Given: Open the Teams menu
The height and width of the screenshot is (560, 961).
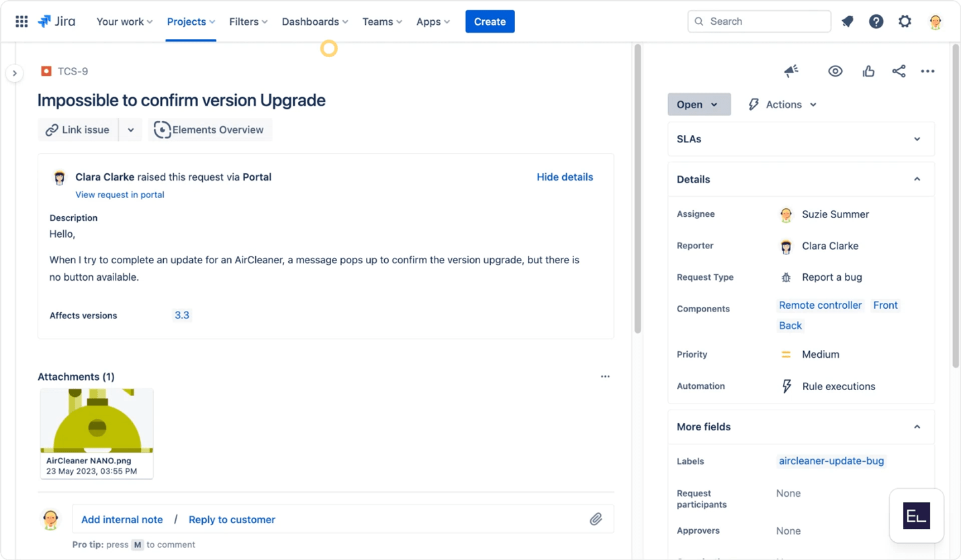Looking at the screenshot, I should [382, 21].
